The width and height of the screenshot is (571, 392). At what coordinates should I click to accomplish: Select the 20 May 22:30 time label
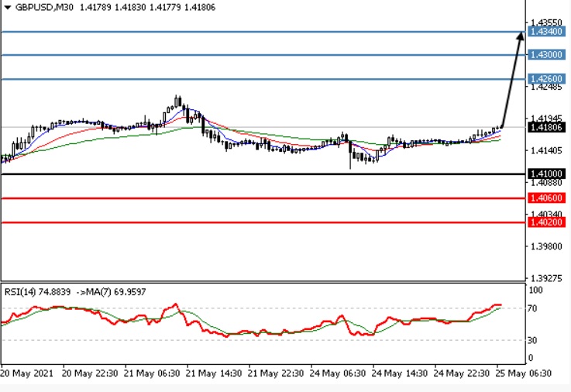(90, 373)
